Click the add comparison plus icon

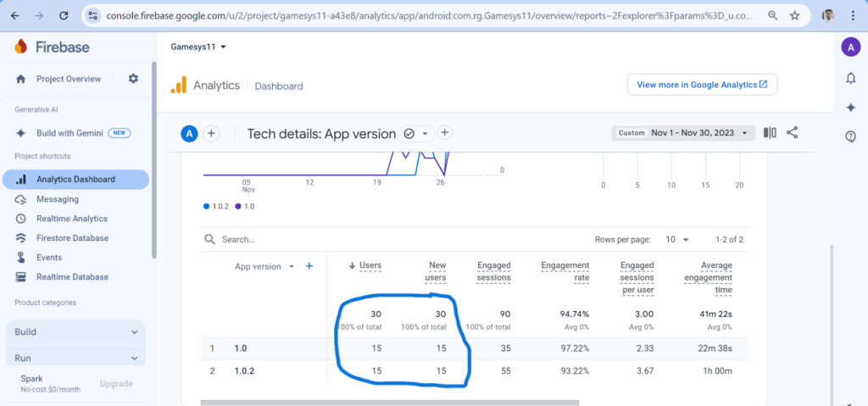pos(212,133)
